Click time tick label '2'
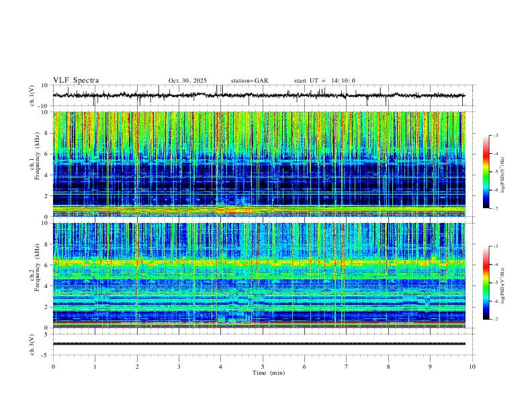This screenshot has height=411, width=532. click(137, 367)
